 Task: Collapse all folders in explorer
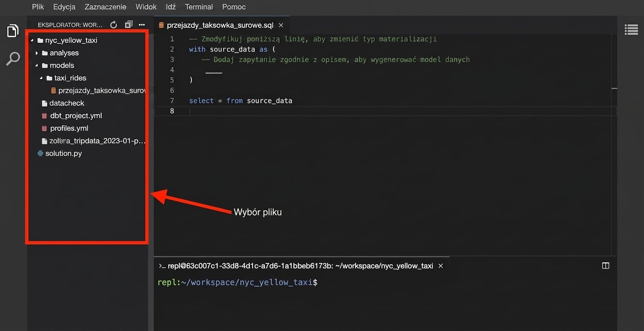pos(129,25)
